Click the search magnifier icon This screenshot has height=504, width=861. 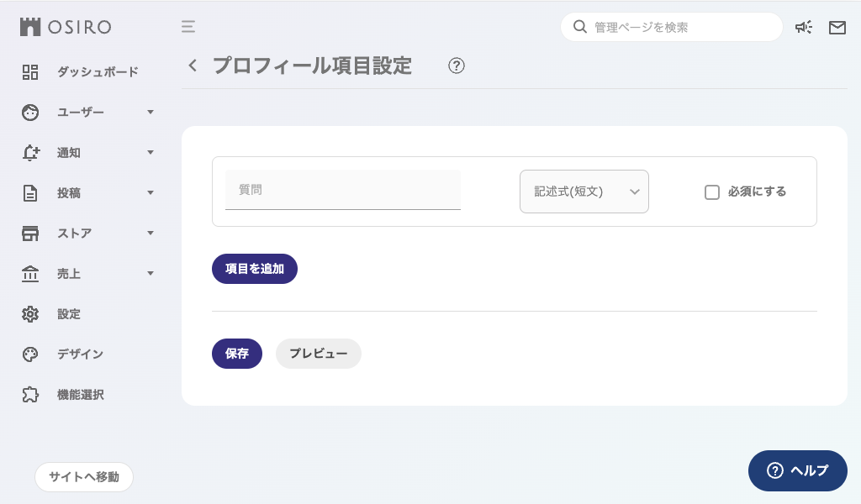tap(580, 27)
